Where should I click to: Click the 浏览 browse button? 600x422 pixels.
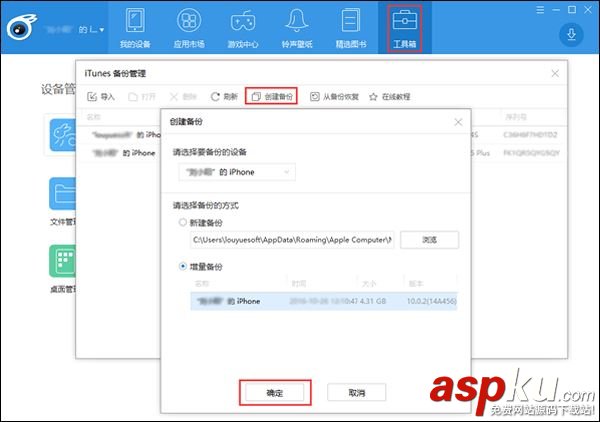tap(429, 240)
